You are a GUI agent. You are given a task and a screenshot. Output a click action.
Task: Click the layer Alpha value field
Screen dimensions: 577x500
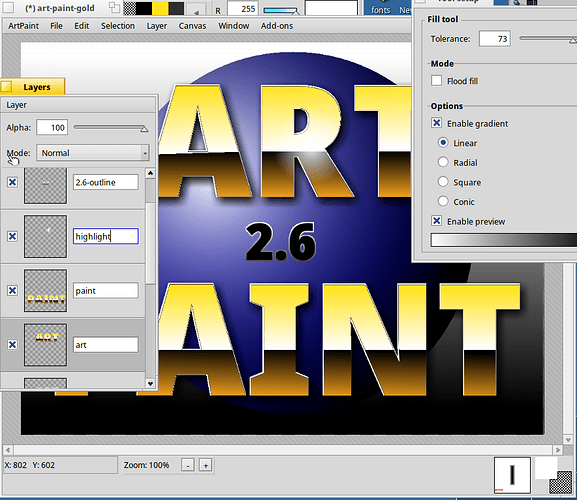(x=52, y=128)
